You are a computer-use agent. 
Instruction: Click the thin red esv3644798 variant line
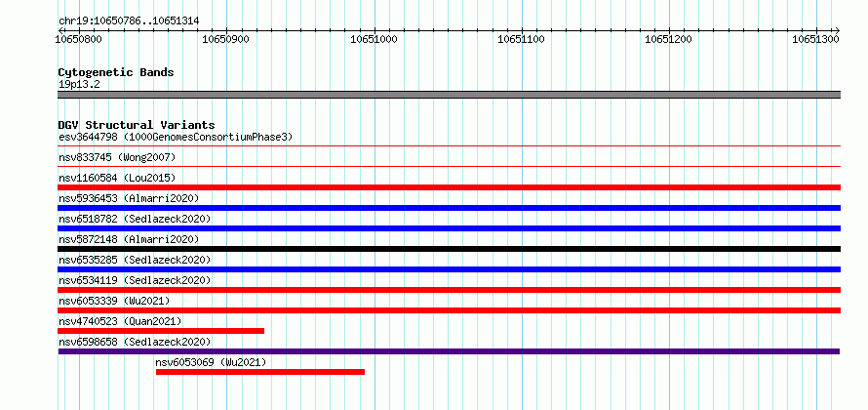tap(449, 146)
